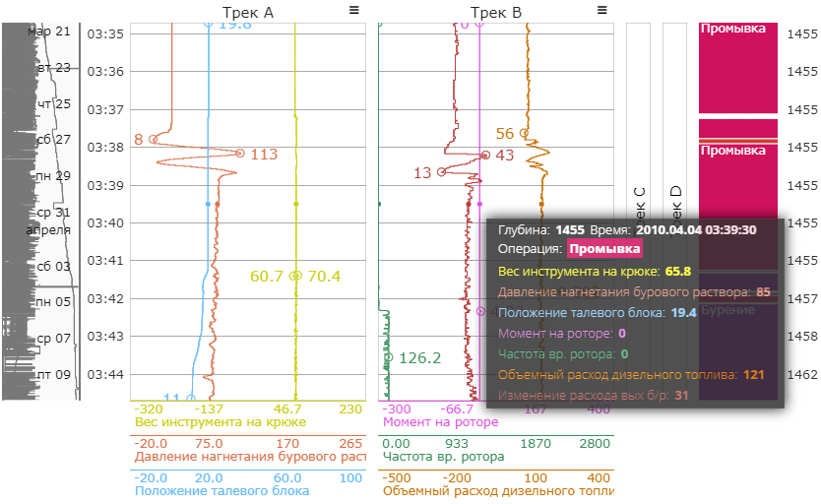Select пт 09 on the overview timeline

[53, 375]
